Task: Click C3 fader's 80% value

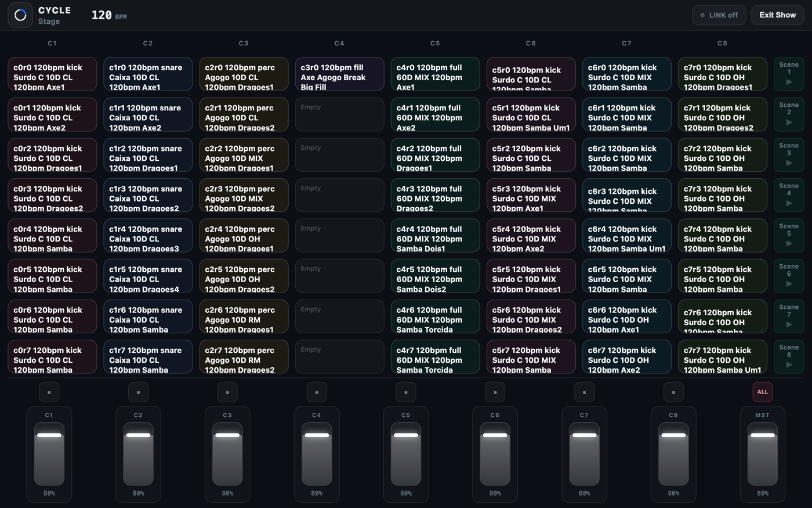Action: click(227, 493)
